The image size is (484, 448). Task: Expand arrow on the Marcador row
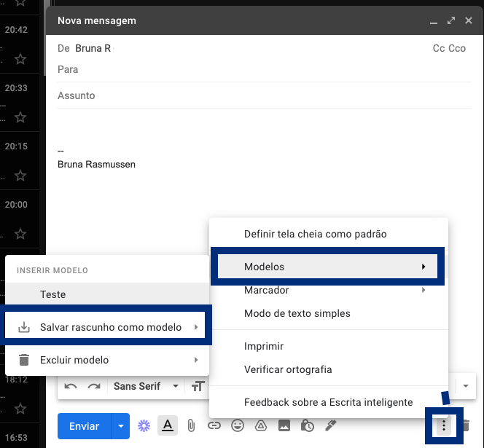423,290
